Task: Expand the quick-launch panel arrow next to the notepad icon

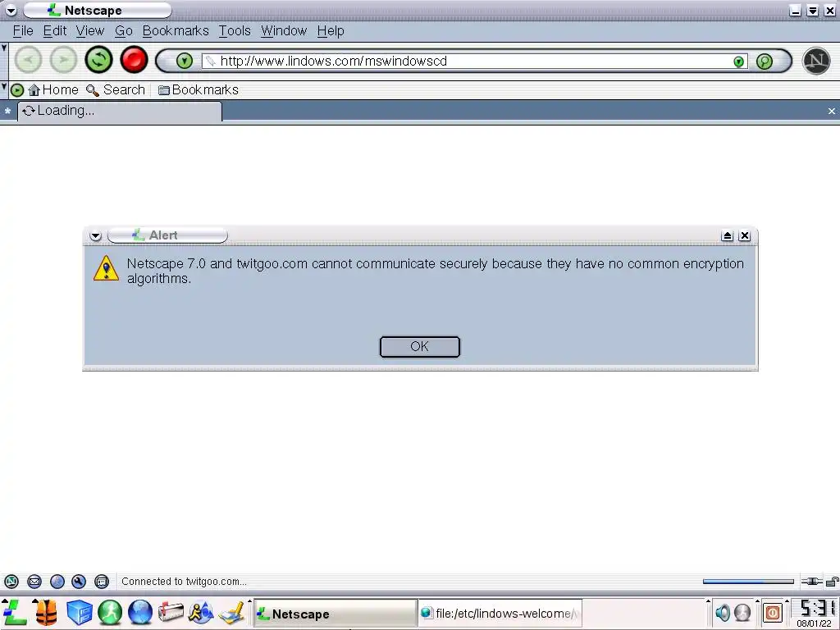Action: click(x=249, y=601)
